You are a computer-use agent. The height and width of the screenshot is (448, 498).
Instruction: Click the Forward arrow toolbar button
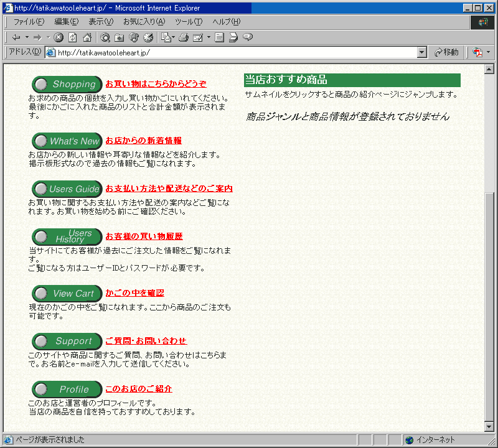[38, 37]
